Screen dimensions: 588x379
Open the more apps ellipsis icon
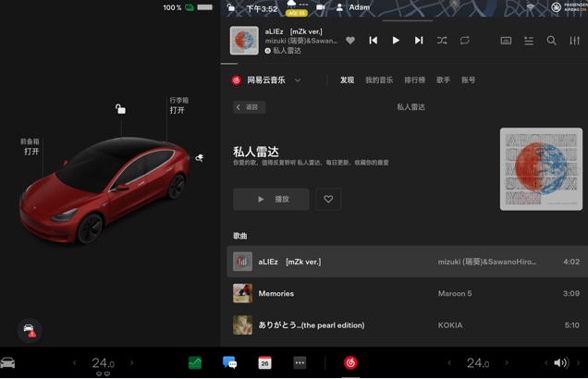coord(300,363)
